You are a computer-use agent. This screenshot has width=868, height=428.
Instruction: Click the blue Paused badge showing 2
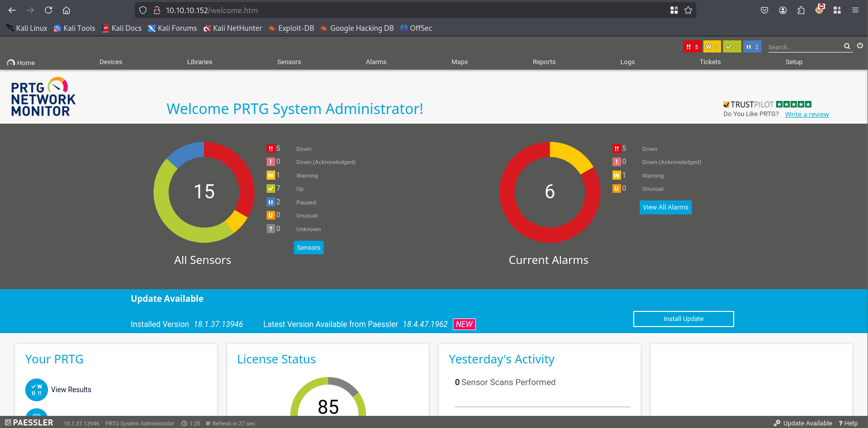[752, 46]
